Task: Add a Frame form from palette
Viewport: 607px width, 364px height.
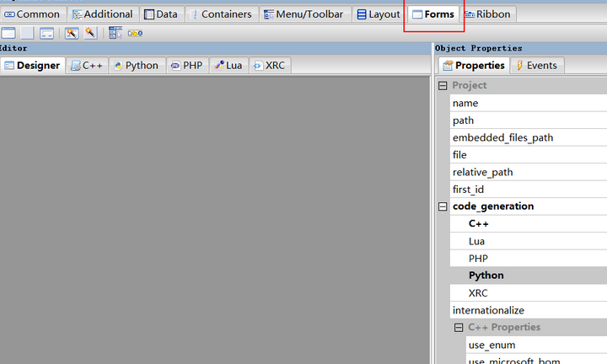Action: 8,33
